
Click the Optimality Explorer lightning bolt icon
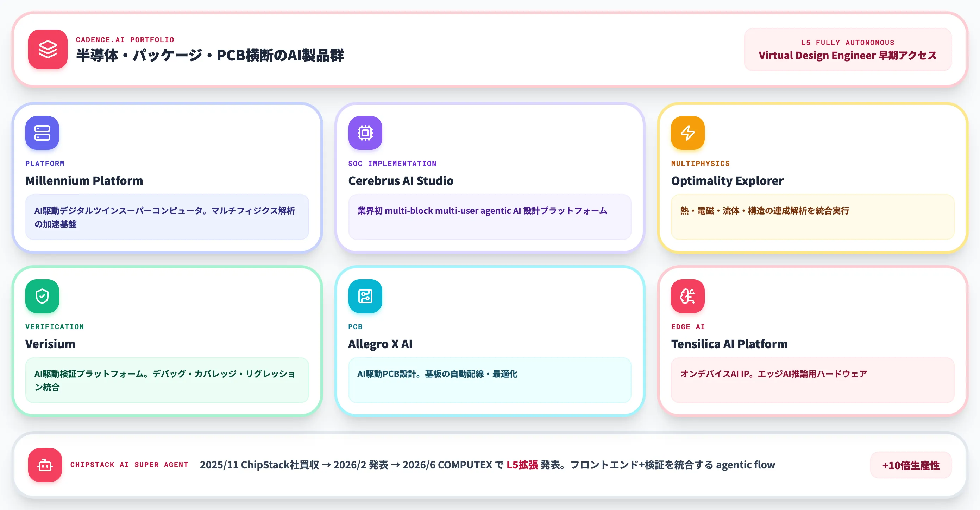[688, 133]
